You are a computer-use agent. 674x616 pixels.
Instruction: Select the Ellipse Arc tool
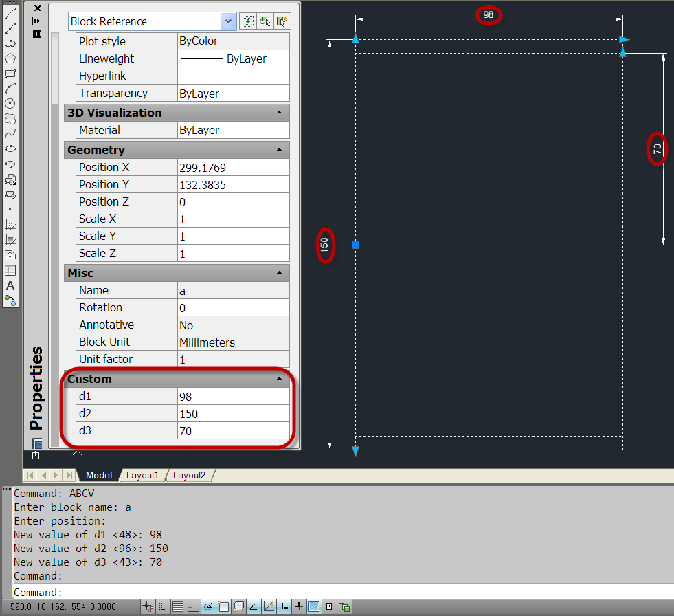[10, 164]
